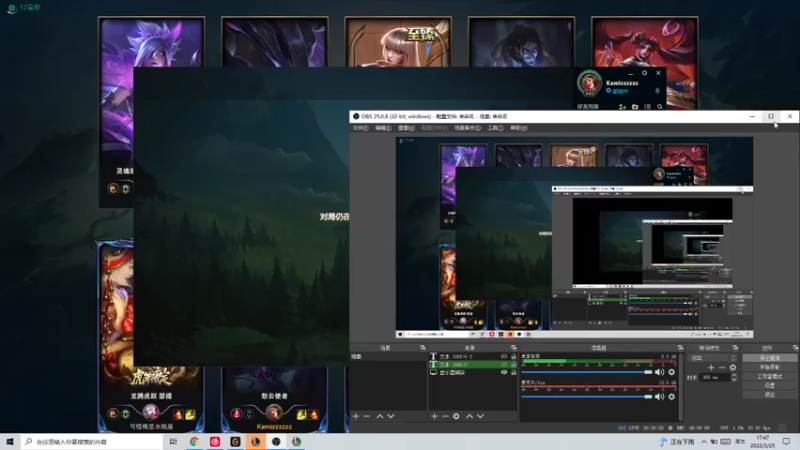
Task: Pop out the Audio Mixer dock panel
Action: [680, 348]
